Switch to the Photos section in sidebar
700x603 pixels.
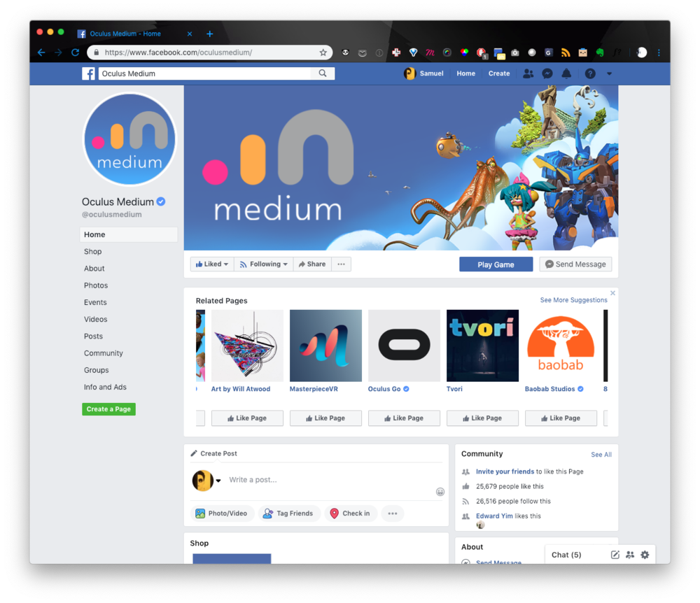tap(96, 285)
